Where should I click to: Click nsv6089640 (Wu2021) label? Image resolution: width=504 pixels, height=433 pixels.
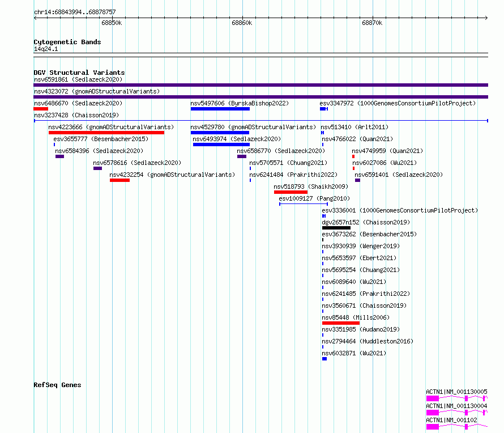[354, 282]
